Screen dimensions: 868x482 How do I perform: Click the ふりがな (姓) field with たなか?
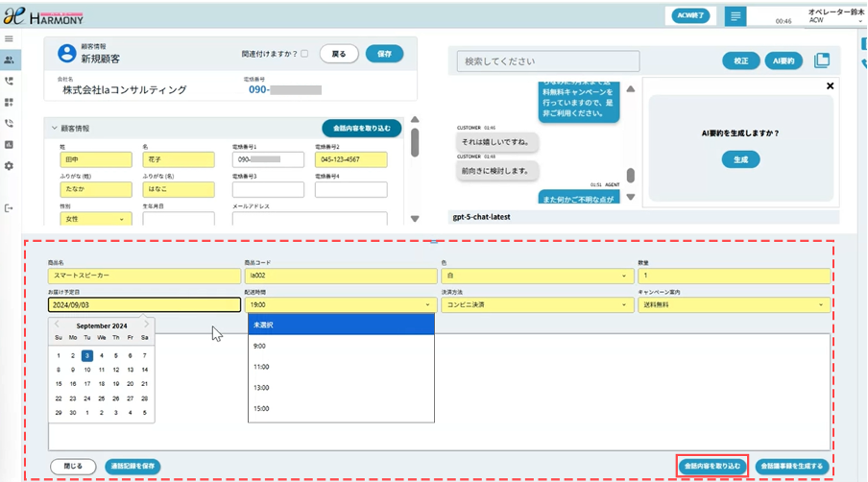tap(96, 189)
